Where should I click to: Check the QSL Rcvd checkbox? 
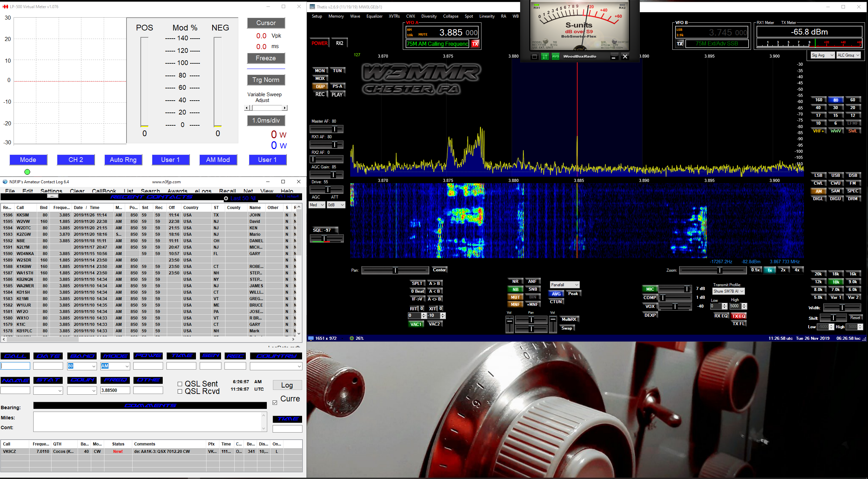pyautogui.click(x=180, y=392)
